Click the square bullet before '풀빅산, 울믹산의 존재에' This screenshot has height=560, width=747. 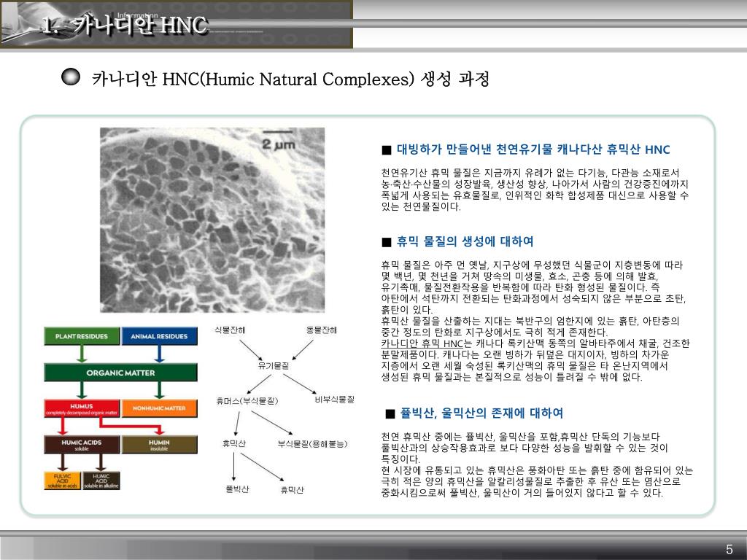click(390, 414)
